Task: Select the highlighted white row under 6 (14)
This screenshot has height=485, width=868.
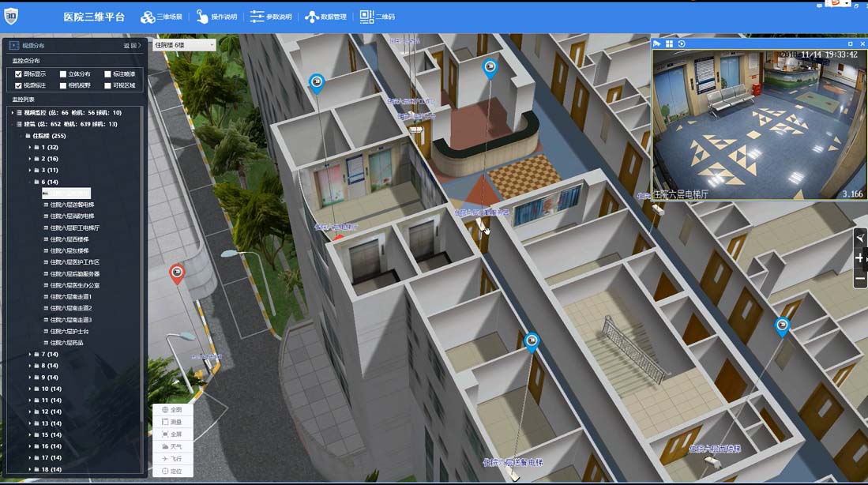Action: tap(66, 194)
